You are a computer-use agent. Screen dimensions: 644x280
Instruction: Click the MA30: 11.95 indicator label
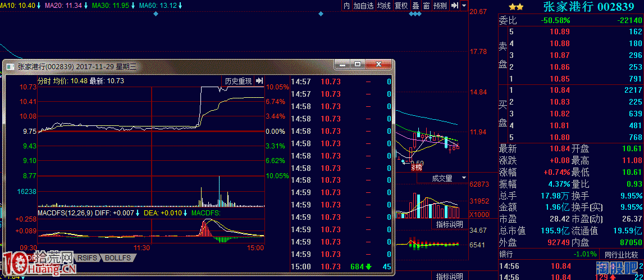click(x=113, y=6)
